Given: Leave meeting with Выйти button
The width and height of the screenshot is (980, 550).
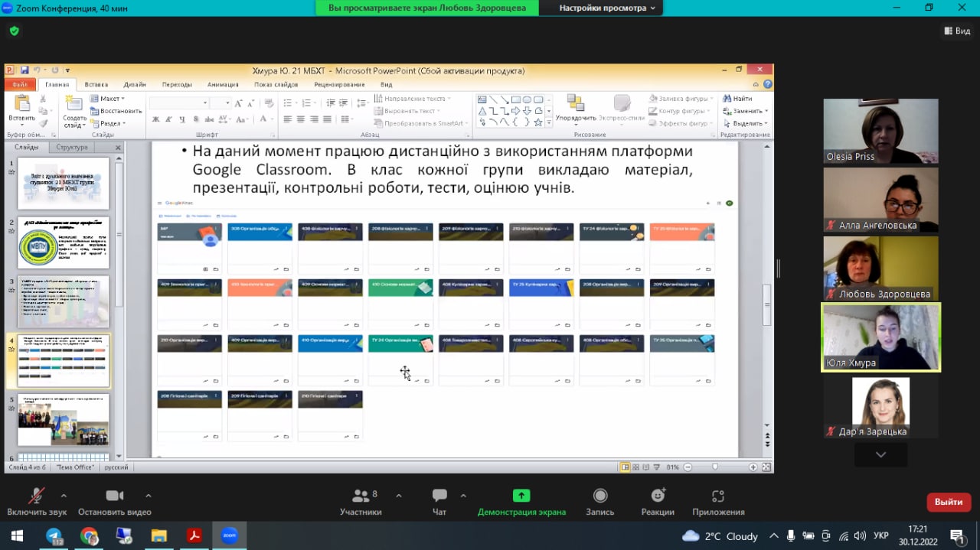Looking at the screenshot, I should [x=949, y=502].
